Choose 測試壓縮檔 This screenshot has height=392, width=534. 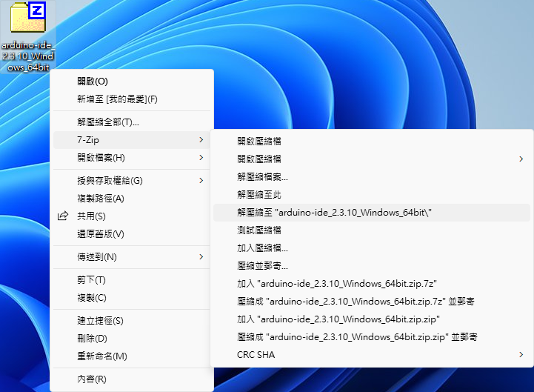click(x=372, y=230)
